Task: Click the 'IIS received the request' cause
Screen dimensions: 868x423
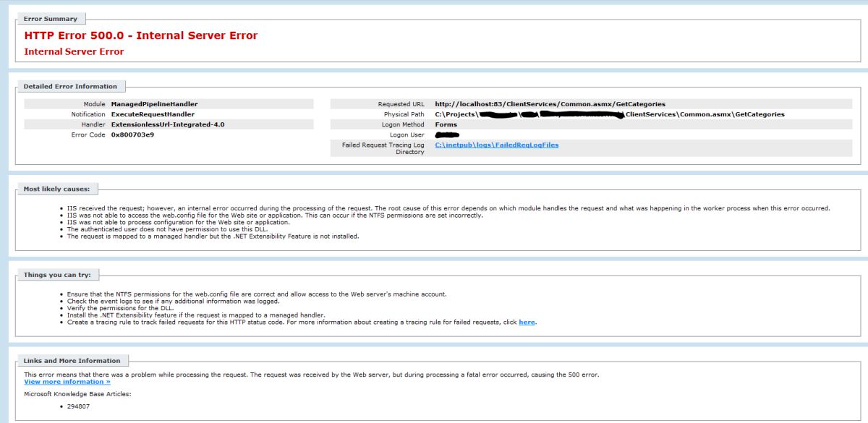Action: tap(448, 208)
